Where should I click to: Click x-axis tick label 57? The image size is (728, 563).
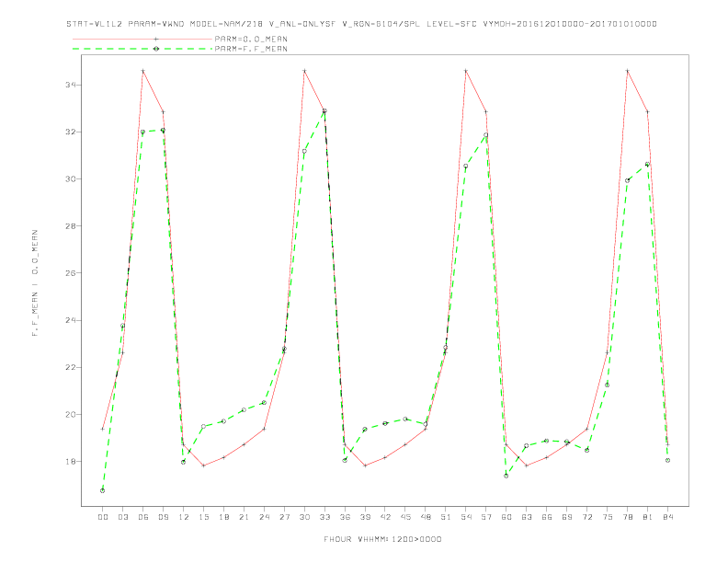485,517
